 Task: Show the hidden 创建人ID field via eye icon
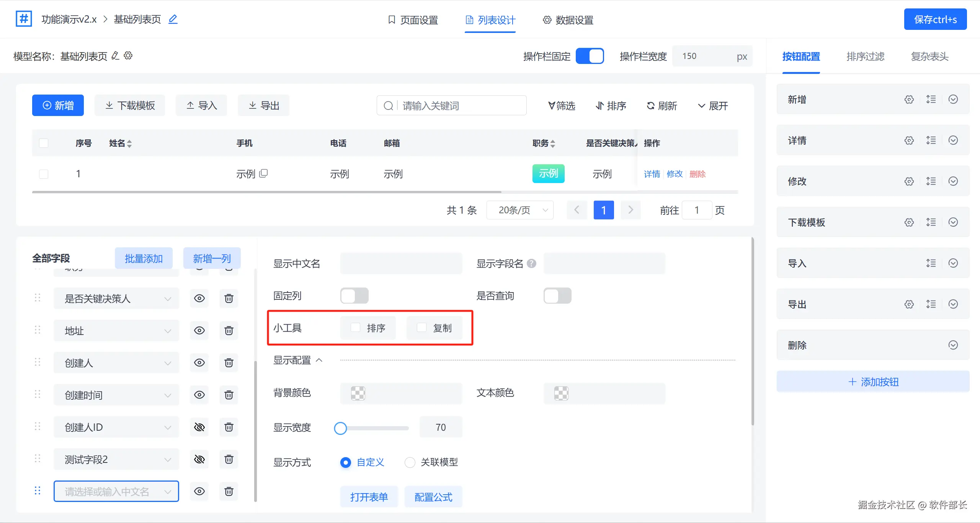pos(199,427)
